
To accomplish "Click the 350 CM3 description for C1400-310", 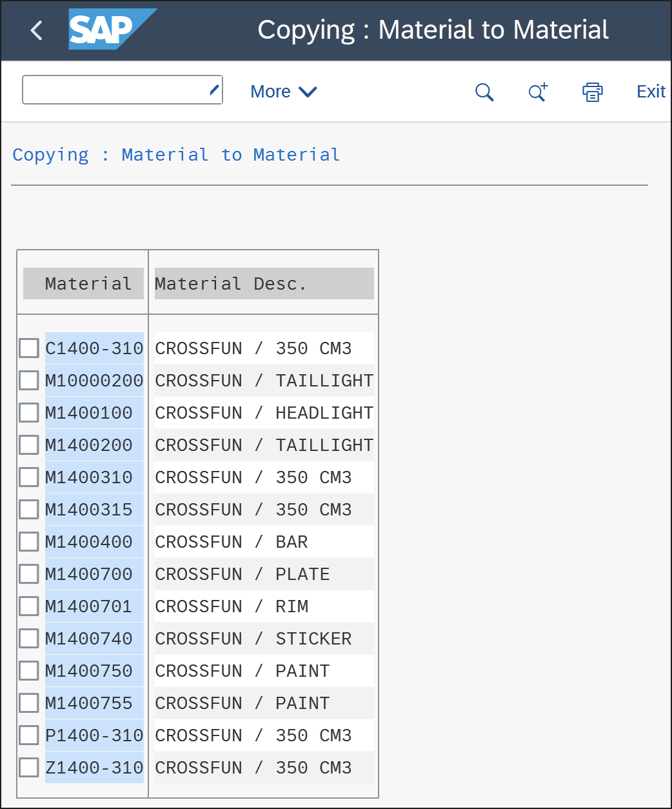I will (x=264, y=348).
